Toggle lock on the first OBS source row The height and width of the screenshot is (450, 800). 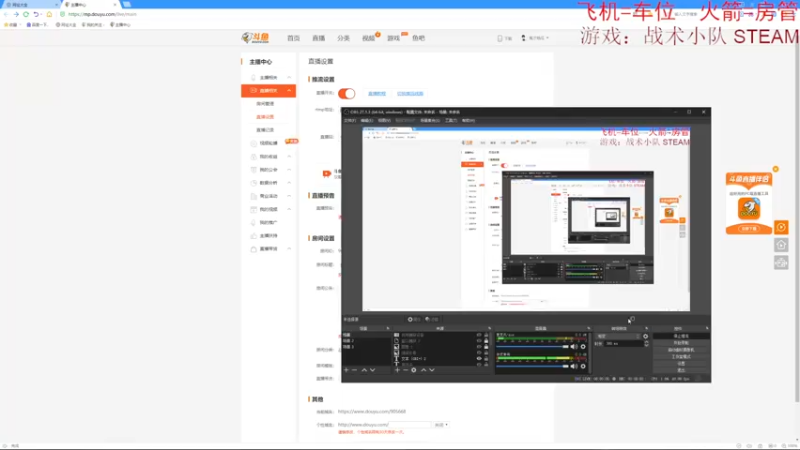point(486,335)
